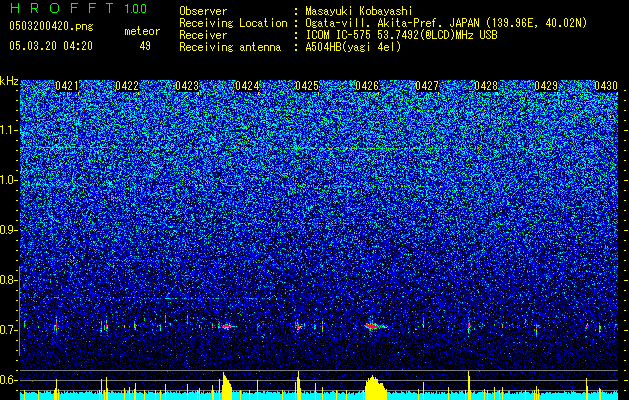The width and height of the screenshot is (629, 400).
Task: Click observer name Masayuki Kobayashi
Action: [x=359, y=11]
